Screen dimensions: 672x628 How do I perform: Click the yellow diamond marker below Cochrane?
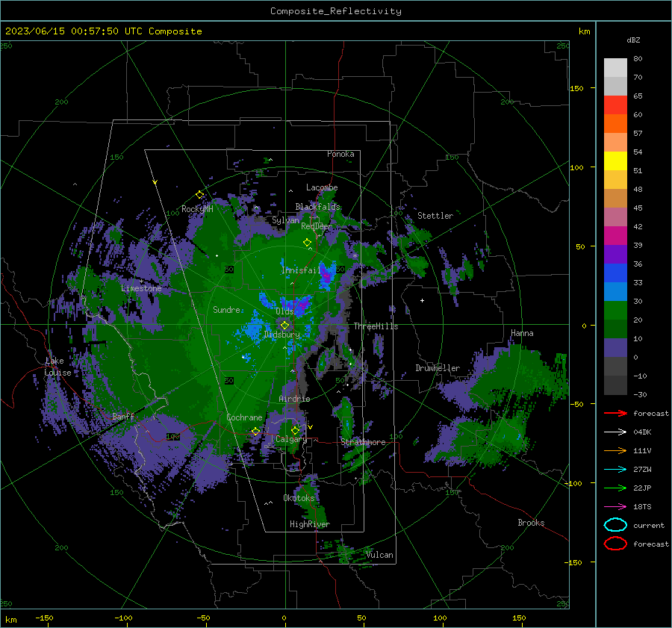click(x=255, y=432)
